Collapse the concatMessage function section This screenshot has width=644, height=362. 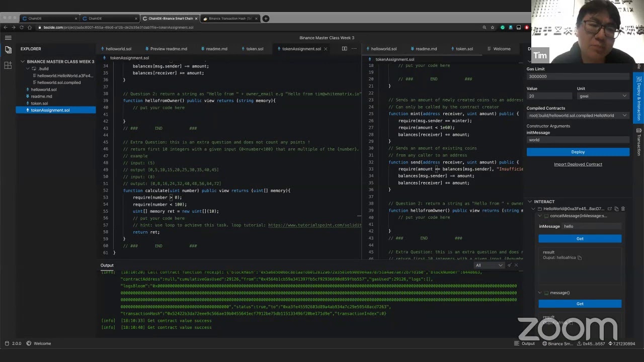coord(540,216)
